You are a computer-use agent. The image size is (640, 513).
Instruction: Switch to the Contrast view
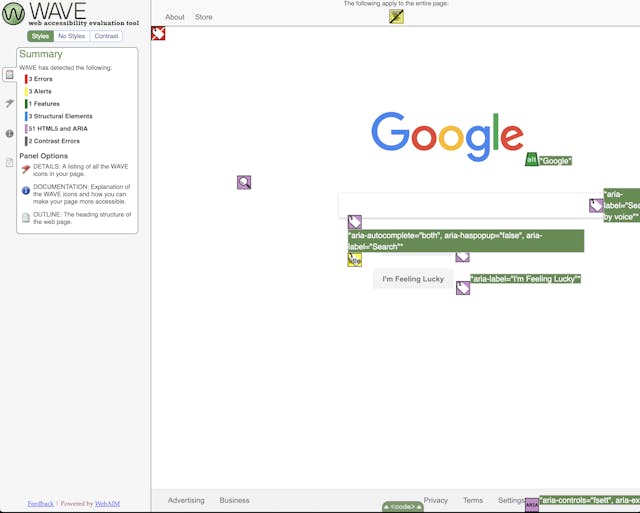pos(106,36)
